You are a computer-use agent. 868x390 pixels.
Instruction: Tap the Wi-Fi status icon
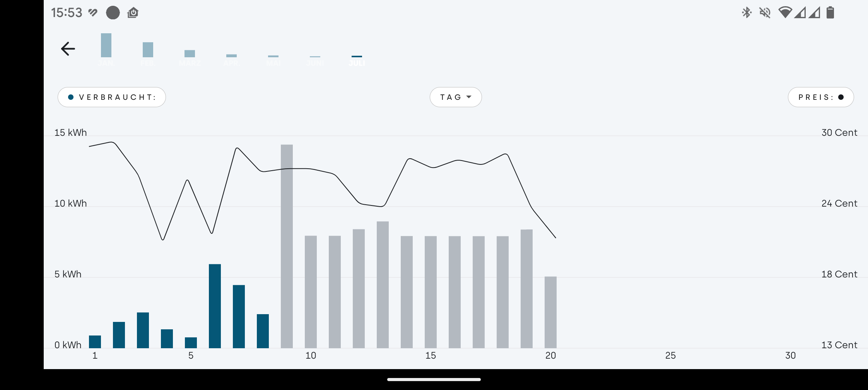click(785, 12)
